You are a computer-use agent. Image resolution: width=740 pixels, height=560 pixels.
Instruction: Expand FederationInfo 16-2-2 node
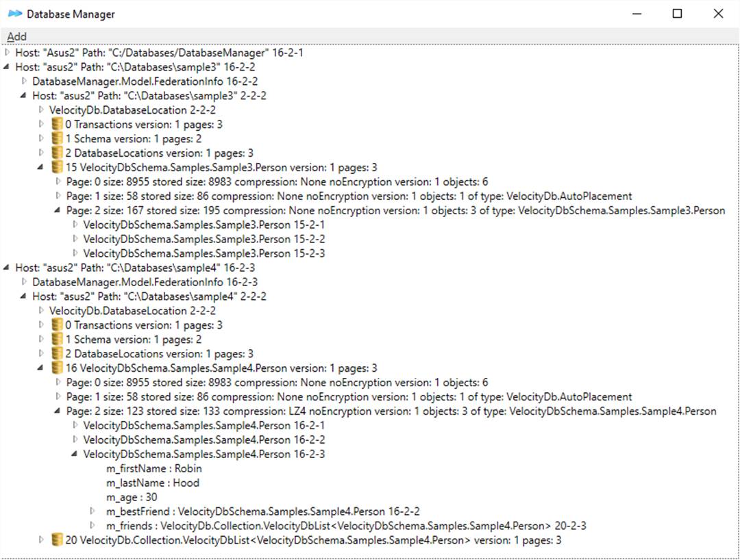tap(24, 81)
